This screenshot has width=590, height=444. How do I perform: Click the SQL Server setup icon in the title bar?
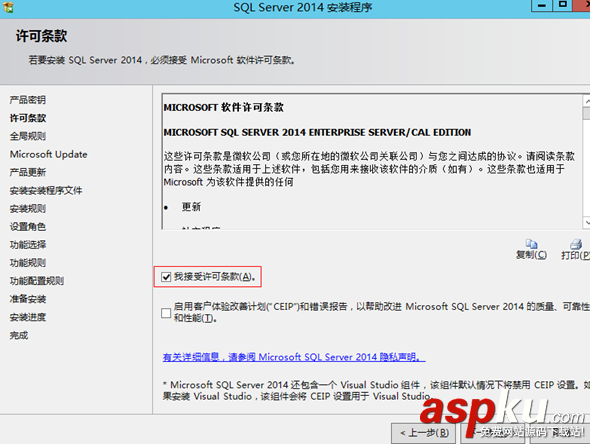(8, 7)
